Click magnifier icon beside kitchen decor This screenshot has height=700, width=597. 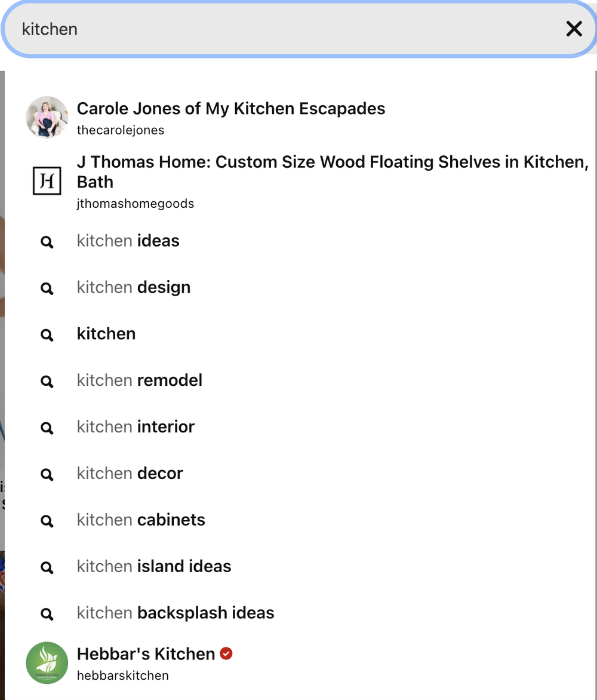(x=47, y=474)
